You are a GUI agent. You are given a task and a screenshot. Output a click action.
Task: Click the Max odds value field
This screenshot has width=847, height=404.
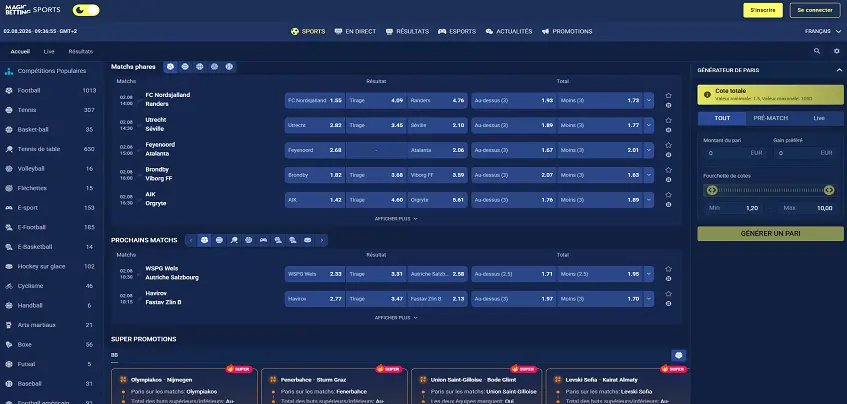pyautogui.click(x=808, y=208)
